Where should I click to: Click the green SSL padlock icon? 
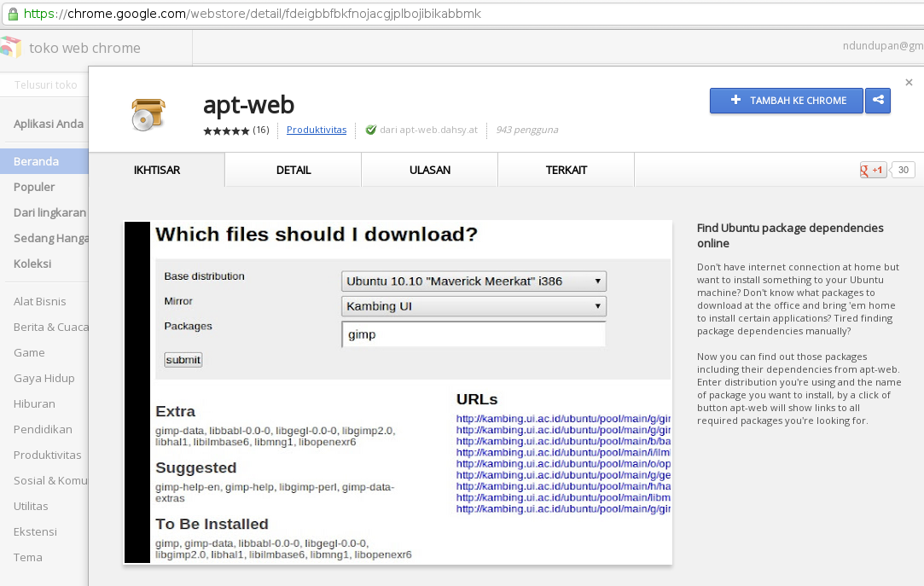(x=13, y=15)
